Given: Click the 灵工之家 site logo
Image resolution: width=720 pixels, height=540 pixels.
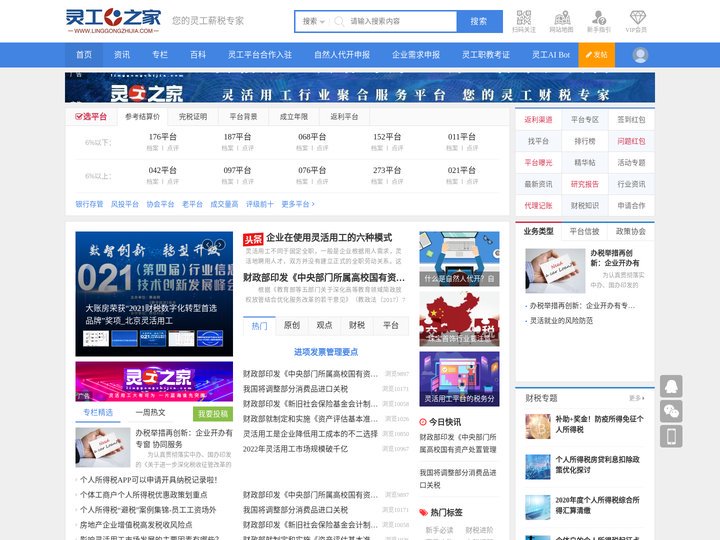Looking at the screenshot, I should (113, 21).
